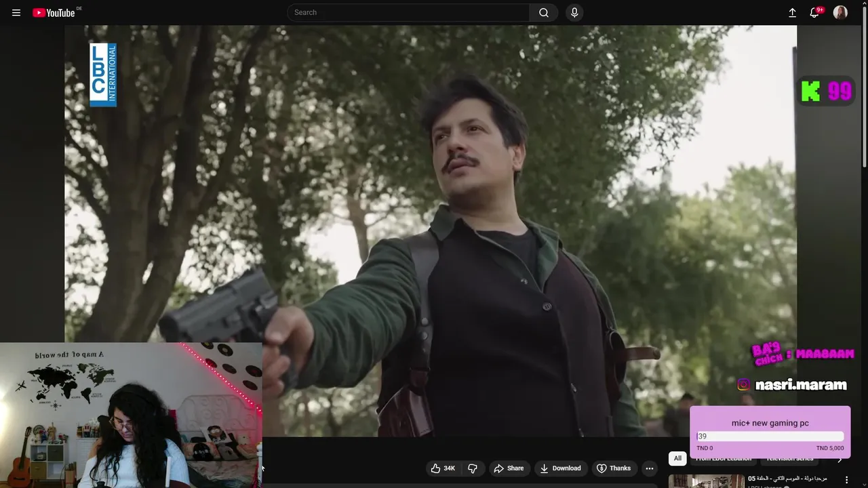Open options menu for recommended video 05
The height and width of the screenshot is (488, 868).
tap(846, 480)
